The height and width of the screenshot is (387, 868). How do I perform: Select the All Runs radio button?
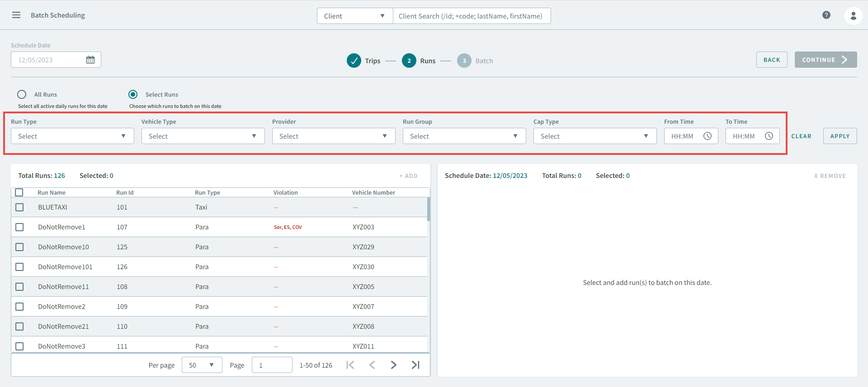[x=22, y=94]
